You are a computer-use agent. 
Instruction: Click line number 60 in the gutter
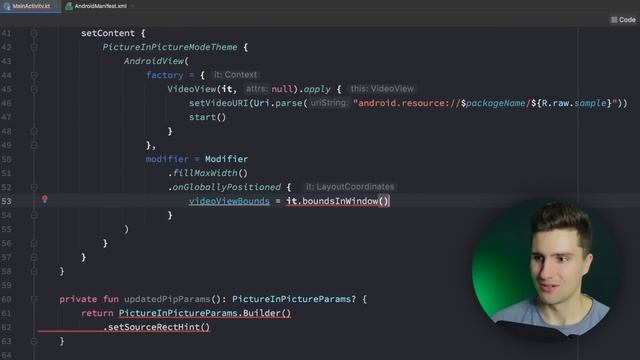(7, 299)
